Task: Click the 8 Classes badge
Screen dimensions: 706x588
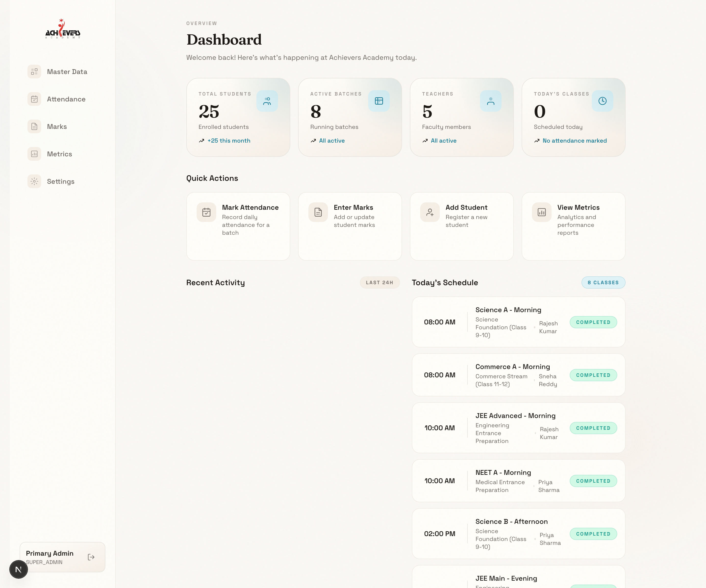Action: coord(603,282)
